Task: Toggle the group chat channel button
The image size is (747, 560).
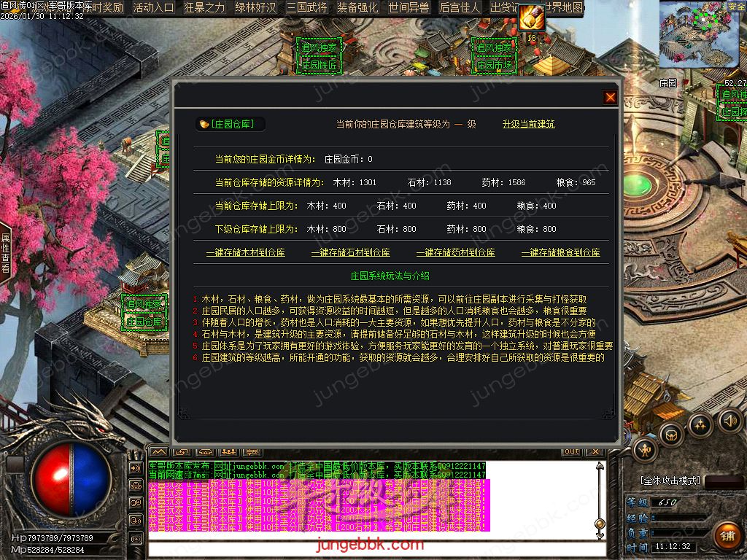Action: tap(136, 485)
